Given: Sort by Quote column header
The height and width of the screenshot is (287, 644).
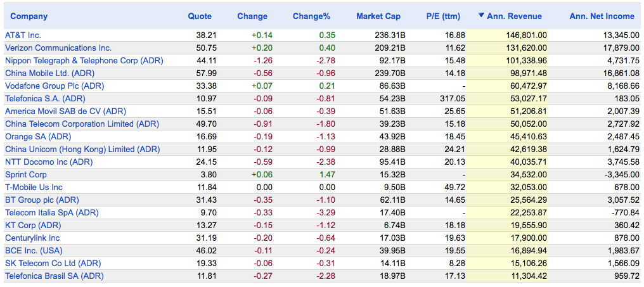Looking at the screenshot, I should tap(200, 16).
